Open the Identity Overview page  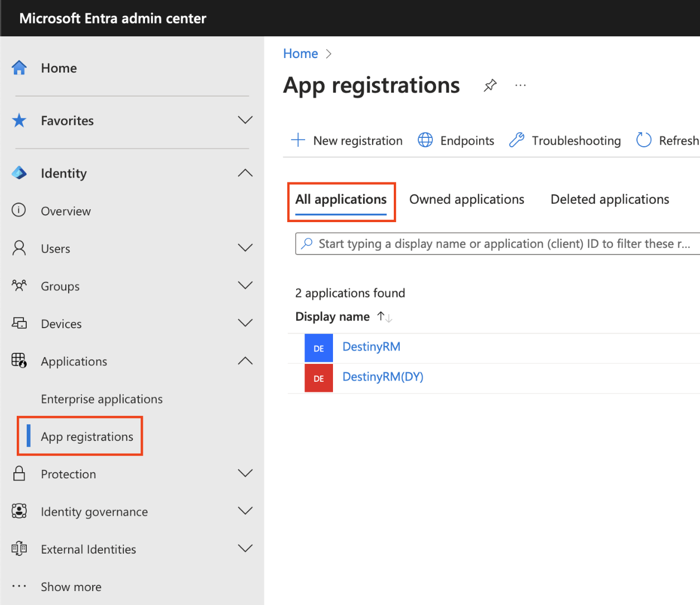coord(66,211)
